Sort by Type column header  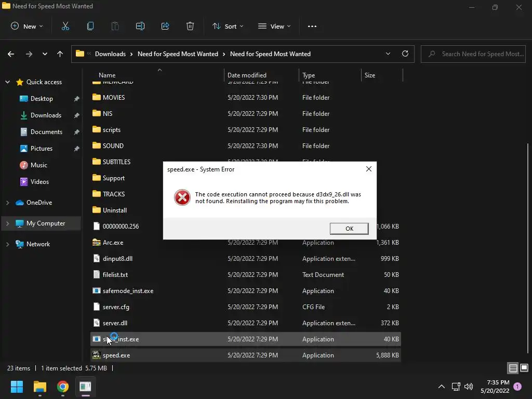pyautogui.click(x=309, y=75)
